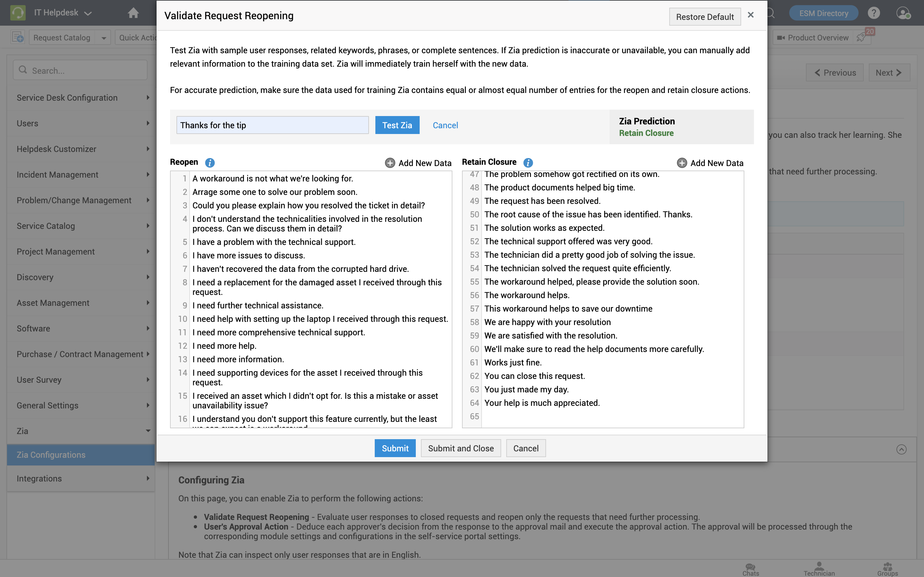Open the help question mark icon

pos(874,13)
